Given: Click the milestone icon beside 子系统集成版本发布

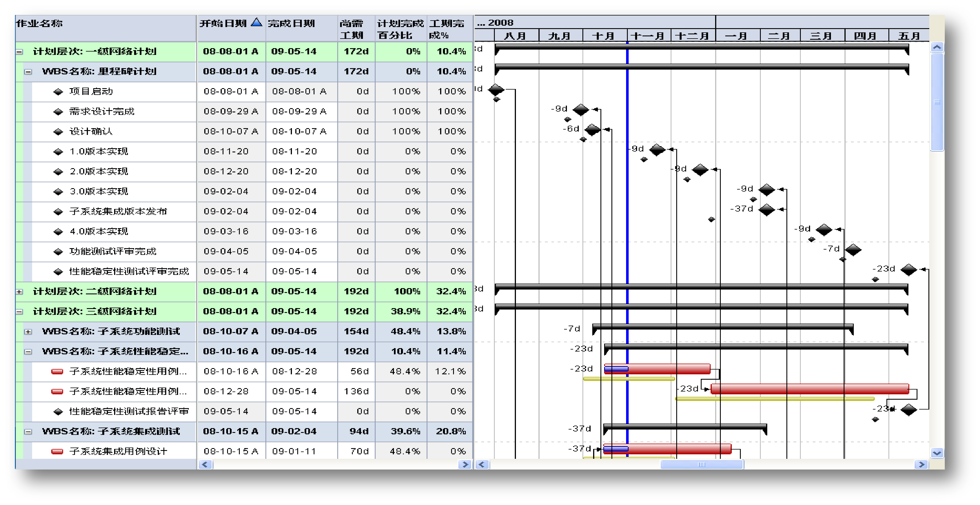Looking at the screenshot, I should [58, 212].
